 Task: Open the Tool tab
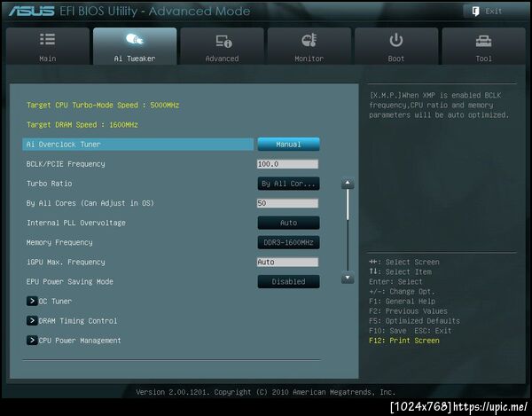[483, 46]
